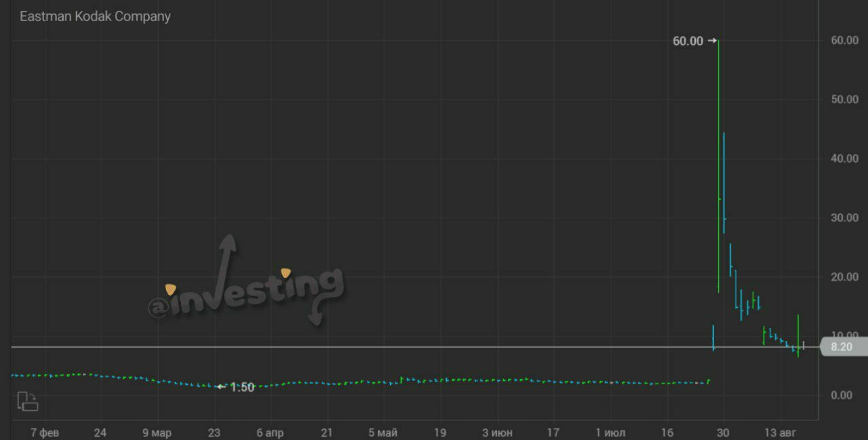The width and height of the screenshot is (868, 440).
Task: Click the 30.00 price axis label
Action: (844, 218)
